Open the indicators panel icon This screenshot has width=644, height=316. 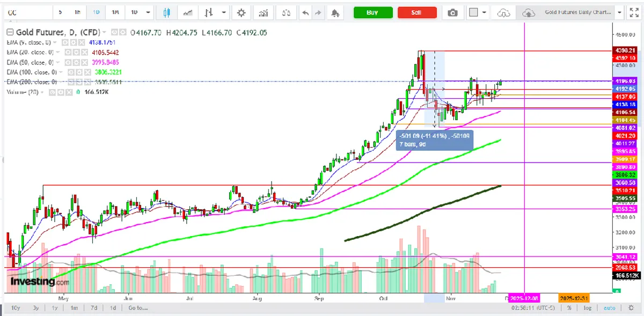(x=263, y=12)
